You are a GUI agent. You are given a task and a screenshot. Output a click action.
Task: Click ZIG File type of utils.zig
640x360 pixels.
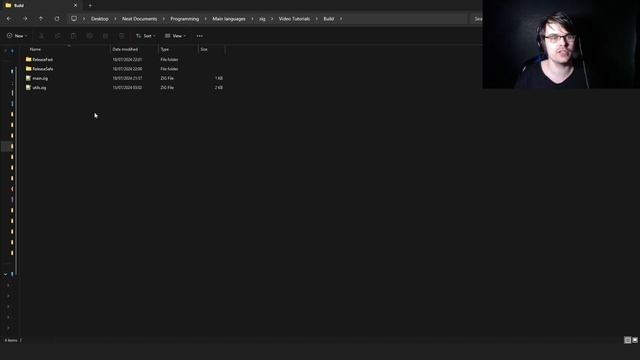pyautogui.click(x=167, y=88)
